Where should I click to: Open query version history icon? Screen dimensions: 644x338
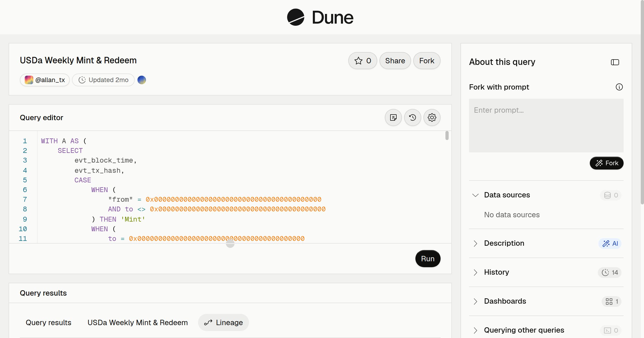click(413, 117)
